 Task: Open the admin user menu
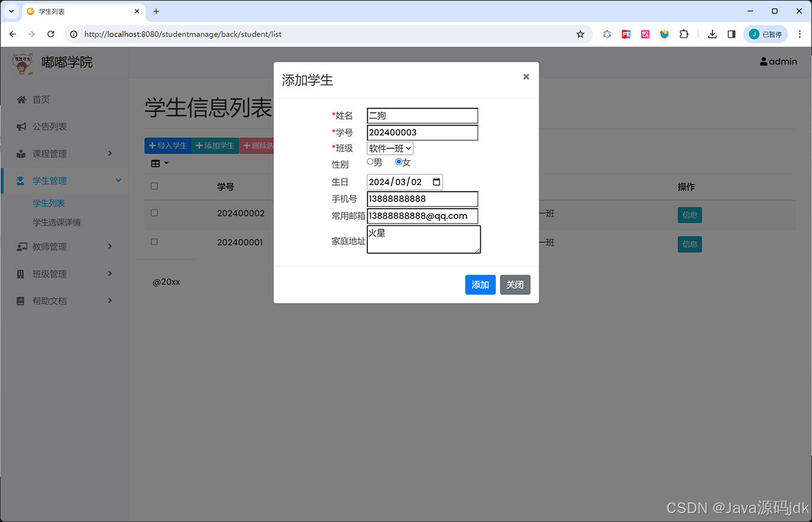coord(778,61)
